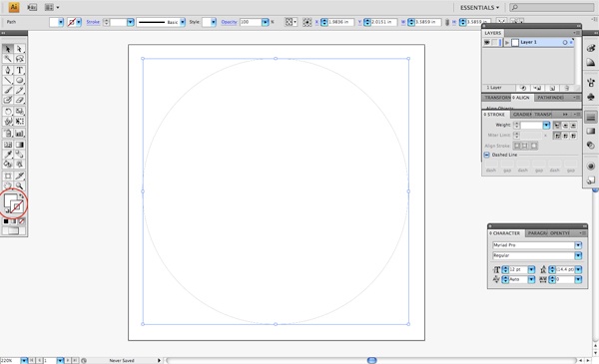Select the Scale tool

pyautogui.click(x=20, y=112)
